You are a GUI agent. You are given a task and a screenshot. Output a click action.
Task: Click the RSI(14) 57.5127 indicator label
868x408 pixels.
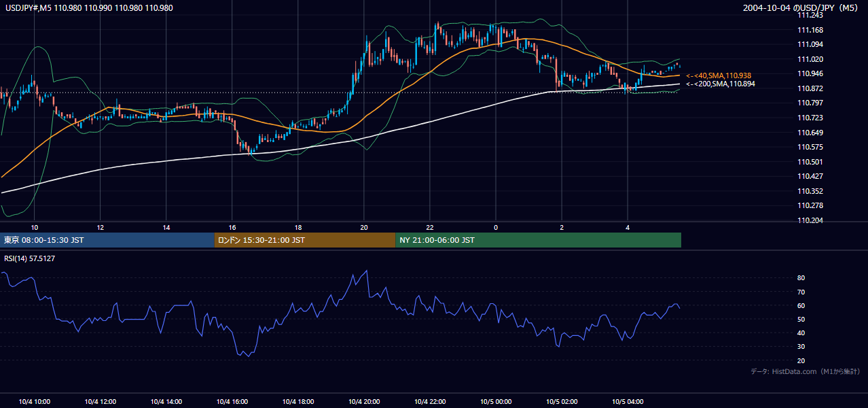tap(30, 258)
